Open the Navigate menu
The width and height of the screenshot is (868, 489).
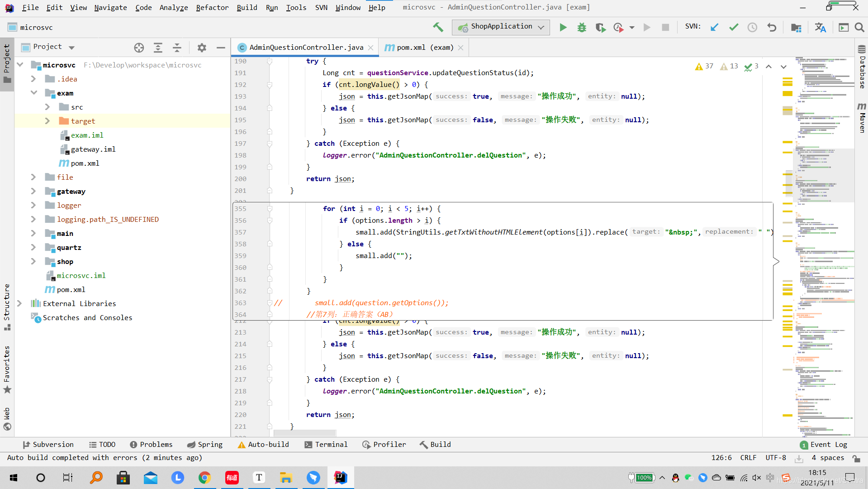click(110, 7)
